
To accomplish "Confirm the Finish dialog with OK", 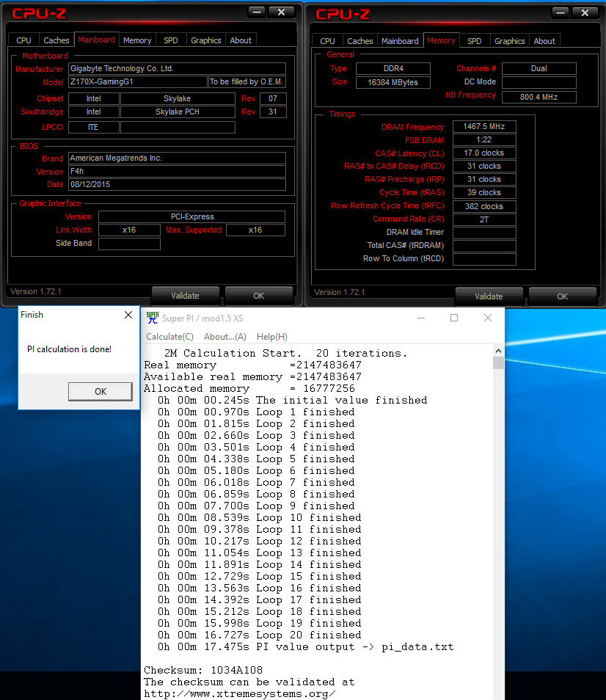I will coord(101,392).
